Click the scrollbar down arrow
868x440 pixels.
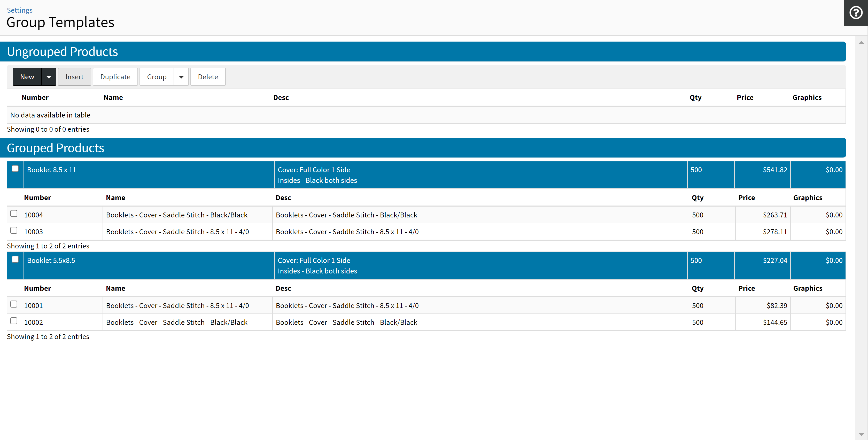[x=861, y=434]
